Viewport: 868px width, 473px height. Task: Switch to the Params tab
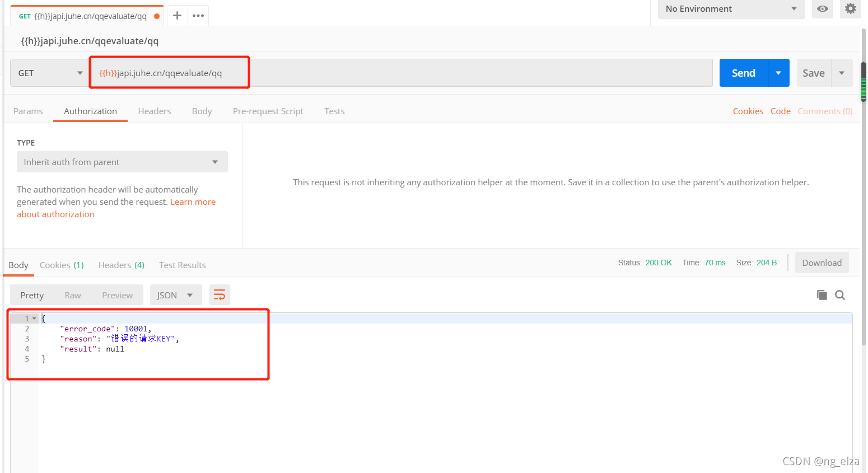click(x=28, y=111)
